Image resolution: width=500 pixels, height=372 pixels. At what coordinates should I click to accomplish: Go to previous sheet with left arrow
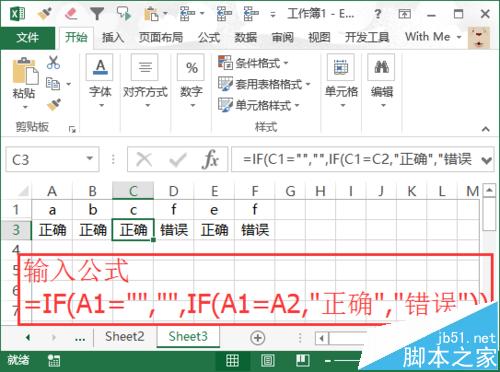[28, 338]
